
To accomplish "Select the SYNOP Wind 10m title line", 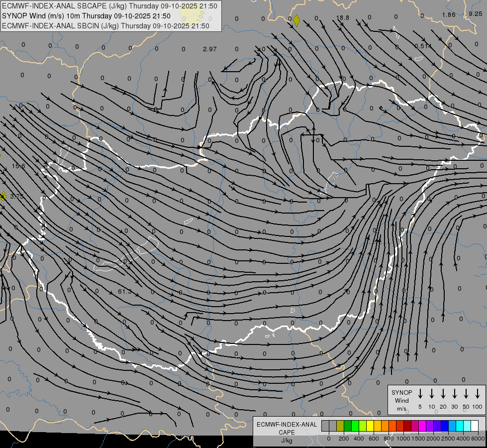I will click(90, 15).
